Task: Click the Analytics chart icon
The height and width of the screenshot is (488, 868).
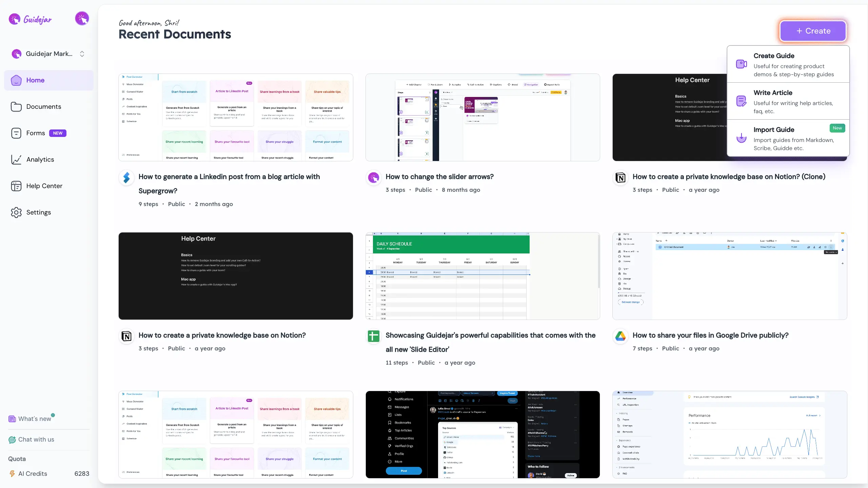Action: click(x=16, y=160)
